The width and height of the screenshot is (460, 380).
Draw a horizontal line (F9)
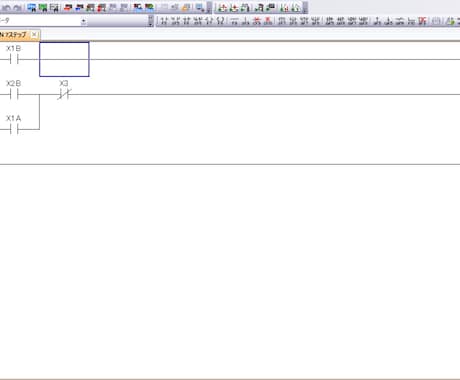(x=234, y=21)
